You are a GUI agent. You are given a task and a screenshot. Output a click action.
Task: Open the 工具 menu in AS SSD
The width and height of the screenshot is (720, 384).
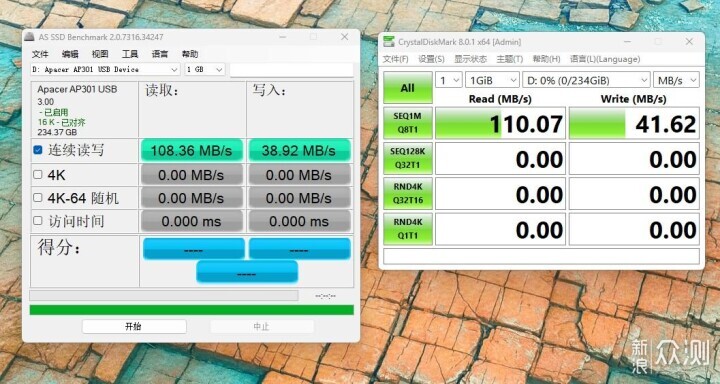(x=130, y=54)
